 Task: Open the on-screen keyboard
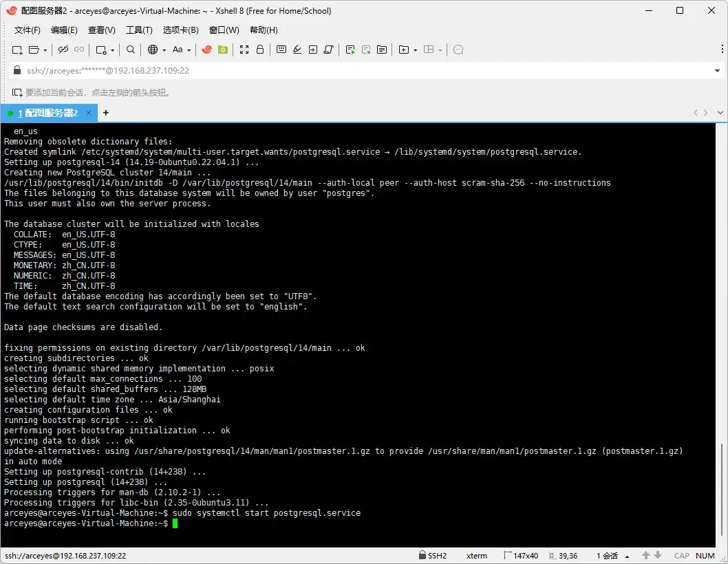coord(281,50)
